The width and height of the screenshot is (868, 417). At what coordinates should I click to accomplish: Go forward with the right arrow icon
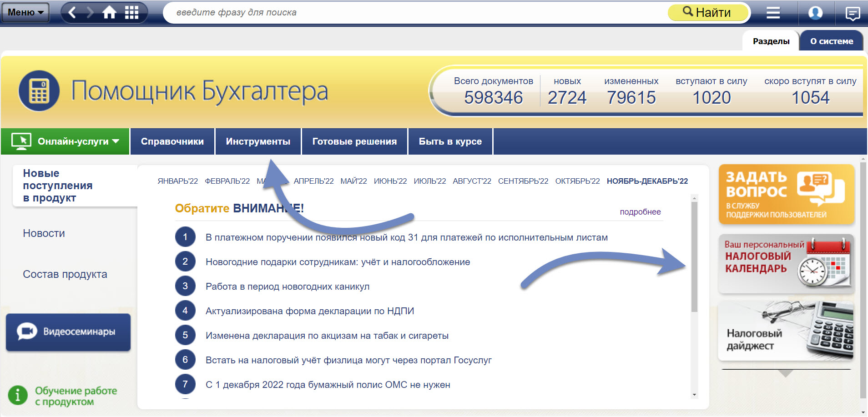coord(90,12)
